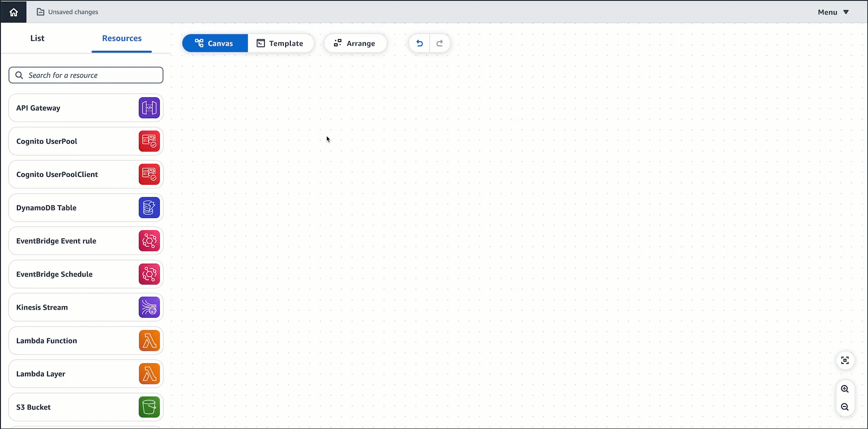Select the DynamoDB Table icon

pyautogui.click(x=149, y=208)
